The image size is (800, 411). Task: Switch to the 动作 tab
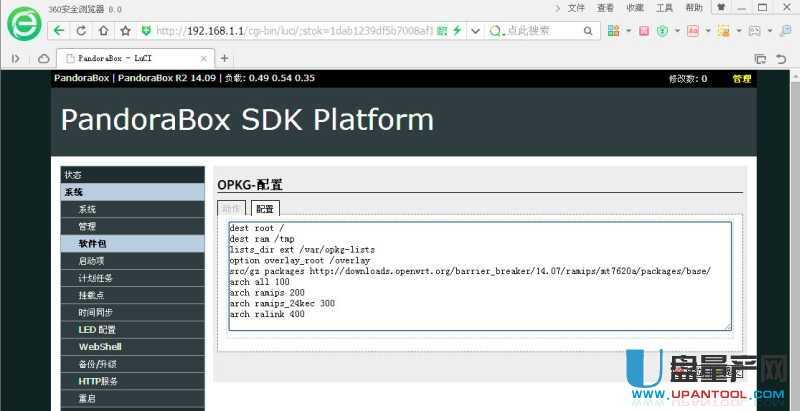point(231,209)
